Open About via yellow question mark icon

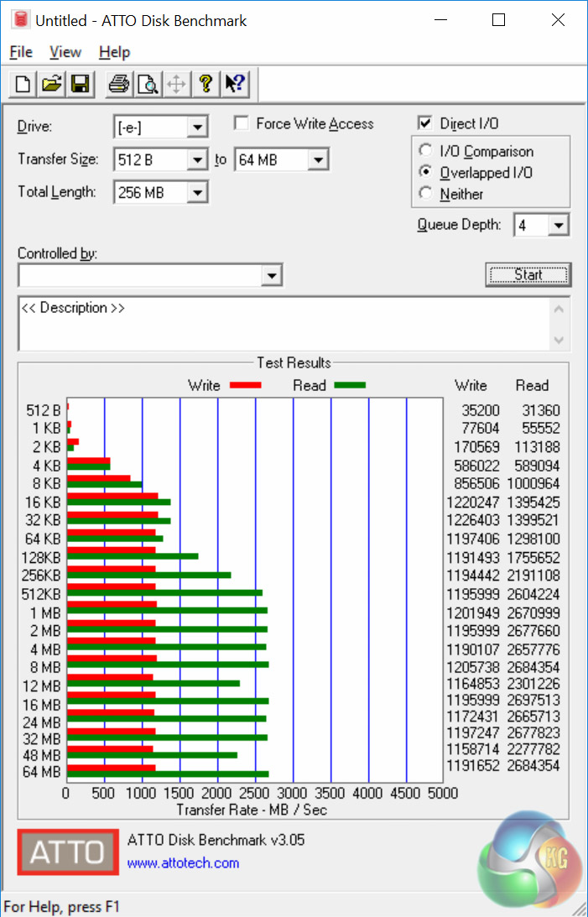click(x=206, y=84)
